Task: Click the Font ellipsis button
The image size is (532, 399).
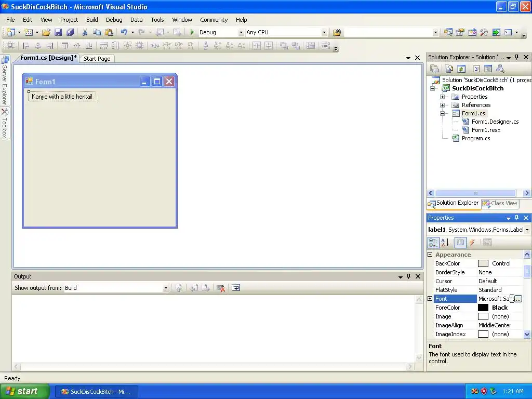Action: click(518, 299)
